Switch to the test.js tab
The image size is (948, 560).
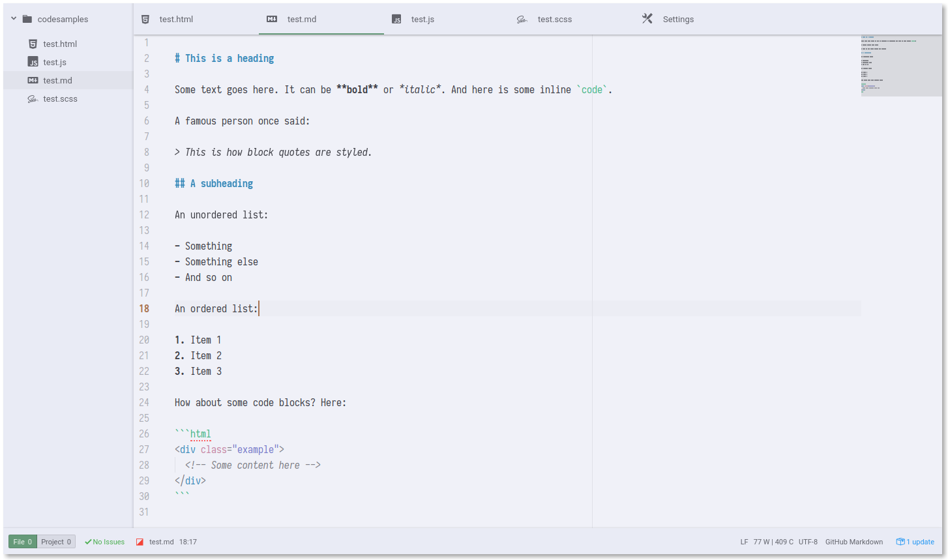coord(447,19)
